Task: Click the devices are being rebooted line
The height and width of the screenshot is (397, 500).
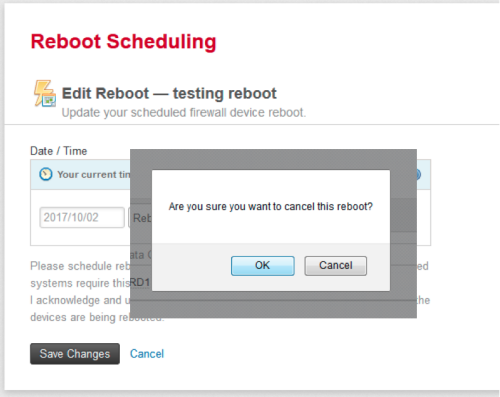Action: pos(97,317)
